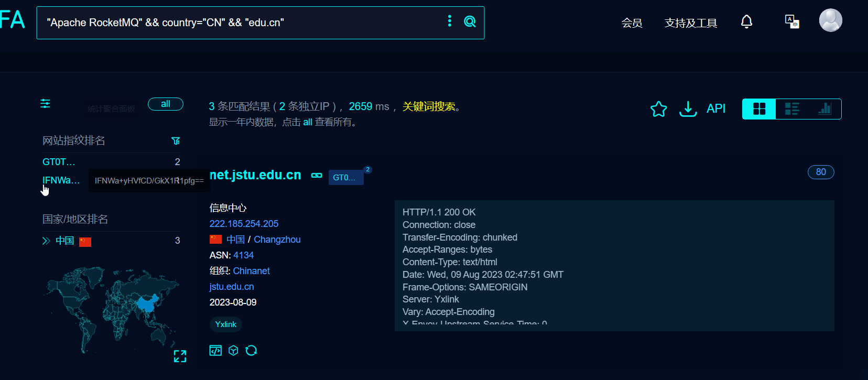The height and width of the screenshot is (380, 868).
Task: Click the fingerprint ranking filter icon
Action: (x=176, y=141)
